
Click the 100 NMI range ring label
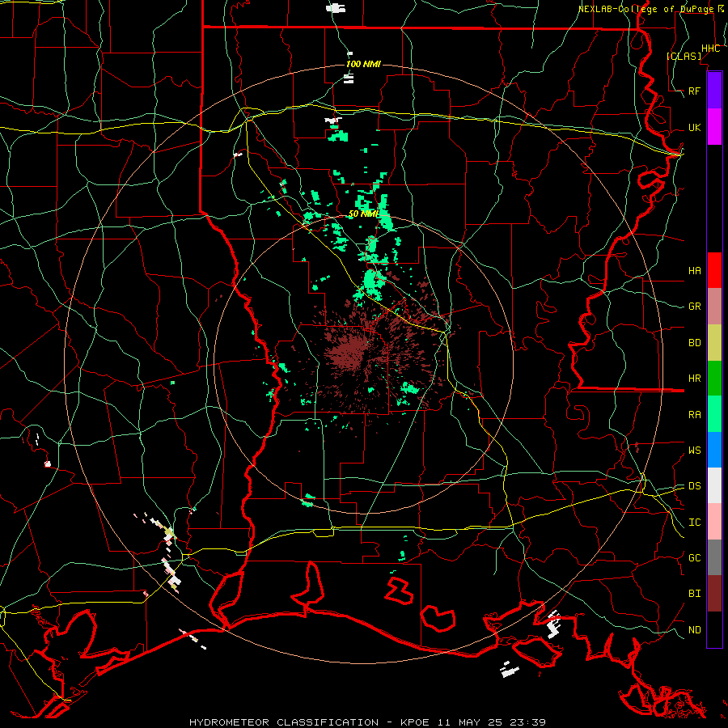point(363,64)
